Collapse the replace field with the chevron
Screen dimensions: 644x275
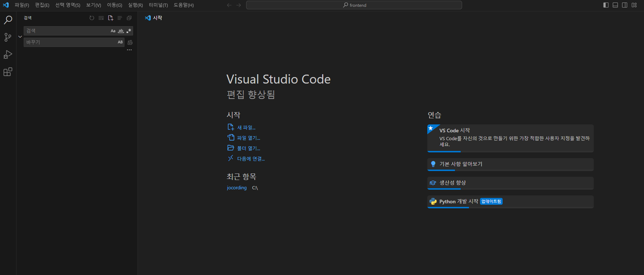pyautogui.click(x=20, y=37)
